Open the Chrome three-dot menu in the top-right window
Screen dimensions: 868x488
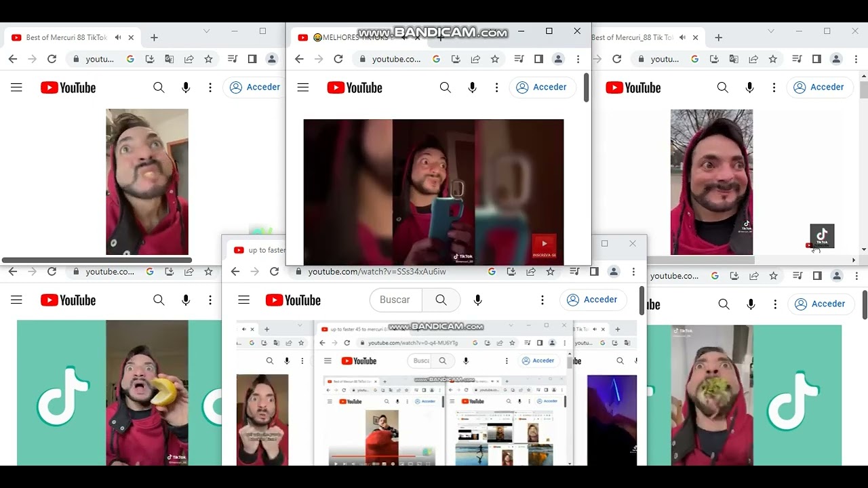click(856, 59)
